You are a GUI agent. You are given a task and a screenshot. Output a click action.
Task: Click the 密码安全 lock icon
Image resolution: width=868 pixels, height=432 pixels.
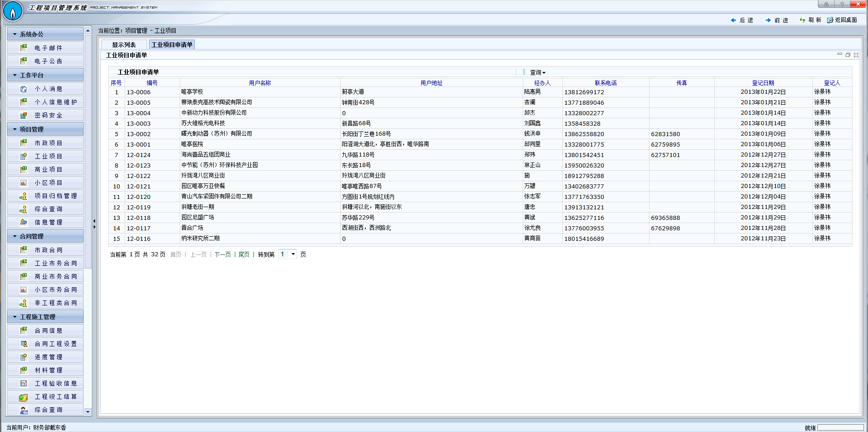click(x=24, y=116)
